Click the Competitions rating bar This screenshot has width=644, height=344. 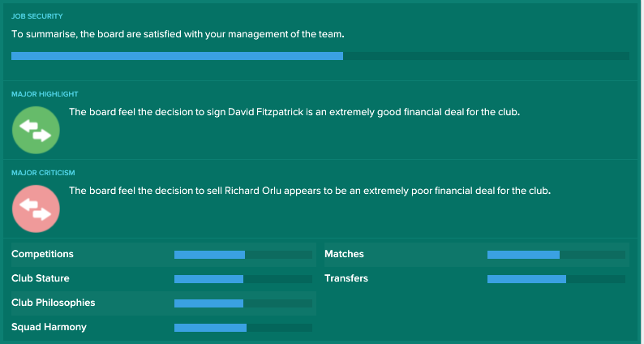coord(243,255)
